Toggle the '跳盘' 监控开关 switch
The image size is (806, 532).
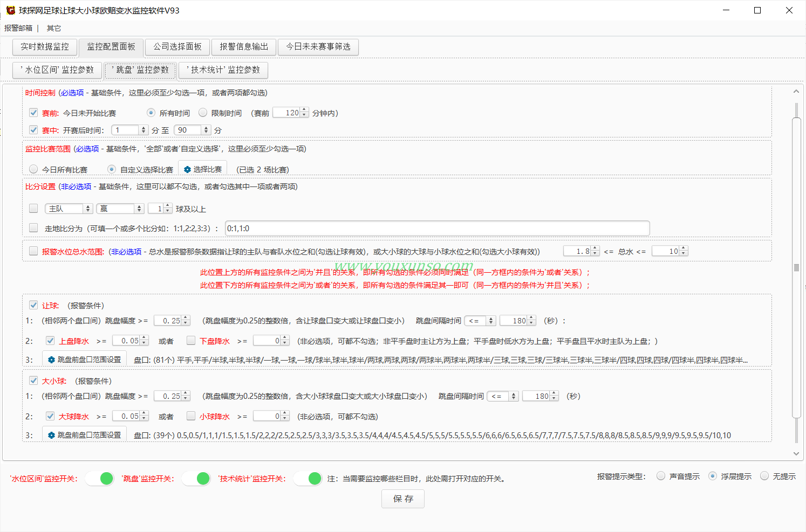coord(196,478)
